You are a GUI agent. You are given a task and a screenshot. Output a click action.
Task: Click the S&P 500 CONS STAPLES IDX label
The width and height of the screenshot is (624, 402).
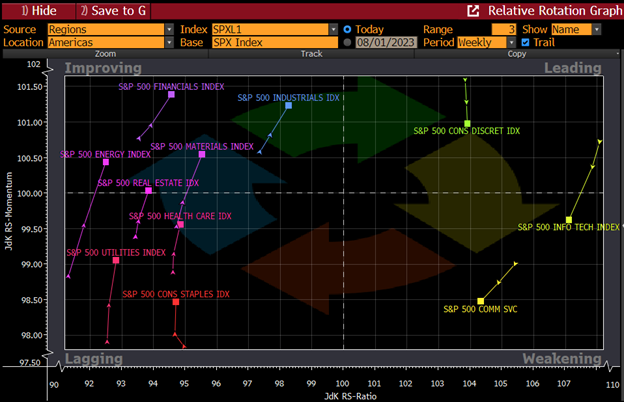176,294
